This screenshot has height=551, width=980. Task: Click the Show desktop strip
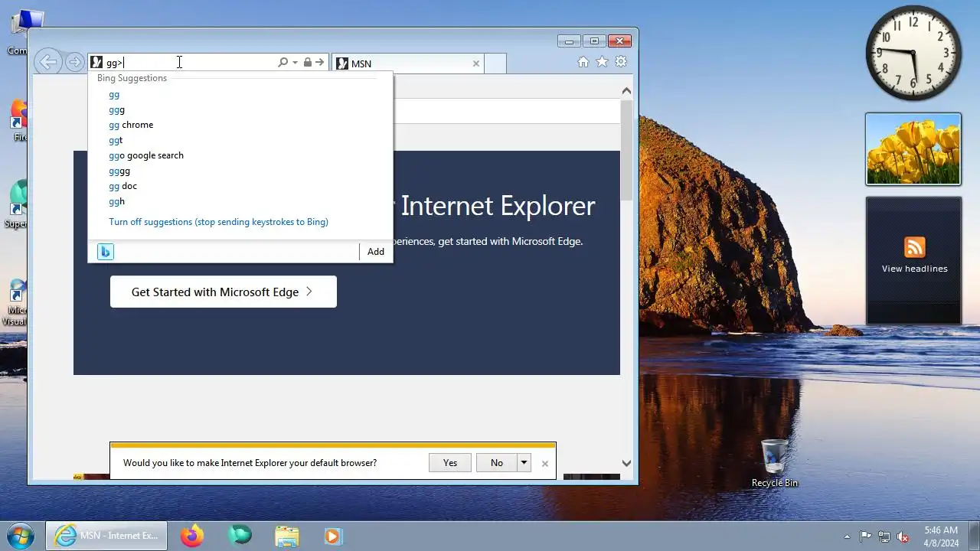click(x=974, y=536)
